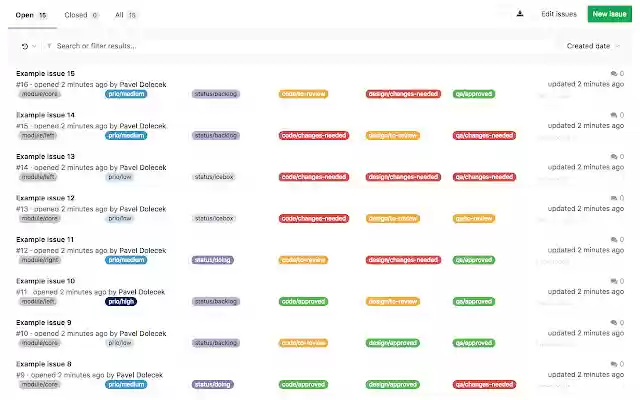Click code/approved label on Example issue 10
The width and height of the screenshot is (640, 400).
303,302
